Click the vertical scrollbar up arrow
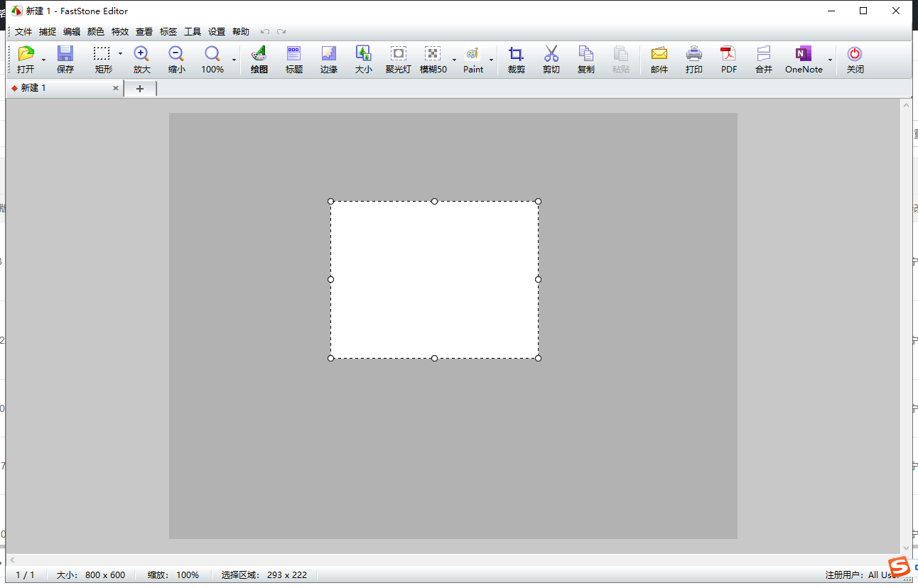This screenshot has width=918, height=588. click(906, 105)
